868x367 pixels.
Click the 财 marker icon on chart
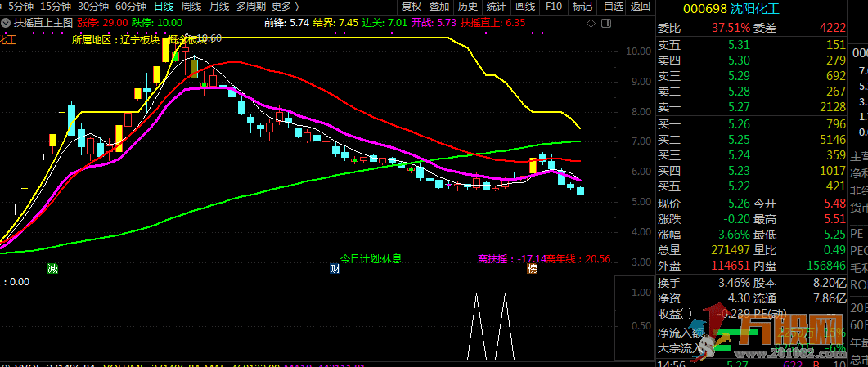click(x=335, y=270)
